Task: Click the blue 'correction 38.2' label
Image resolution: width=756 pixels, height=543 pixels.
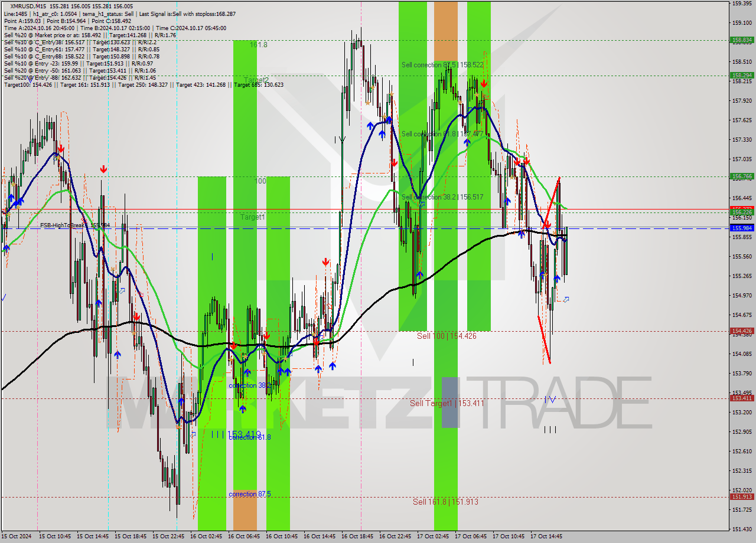Action: (x=250, y=385)
